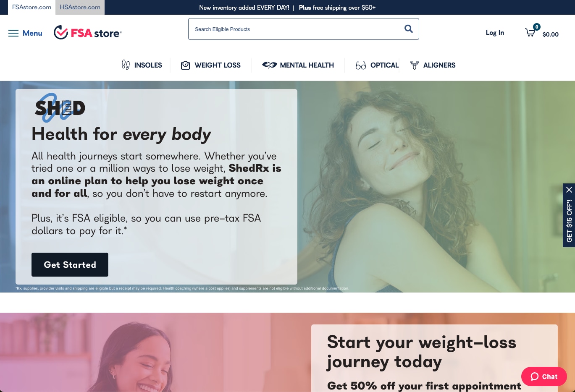Click the FSA store logo

tap(88, 32)
